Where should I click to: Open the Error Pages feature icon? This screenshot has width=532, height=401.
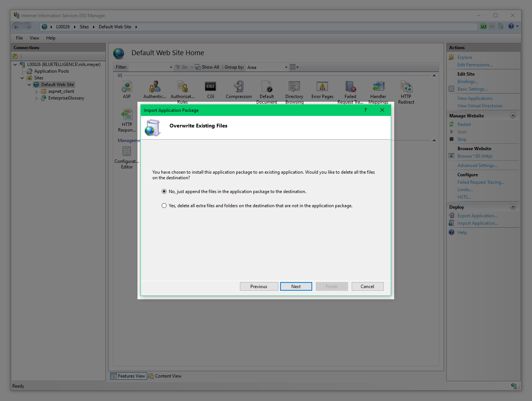pyautogui.click(x=322, y=88)
